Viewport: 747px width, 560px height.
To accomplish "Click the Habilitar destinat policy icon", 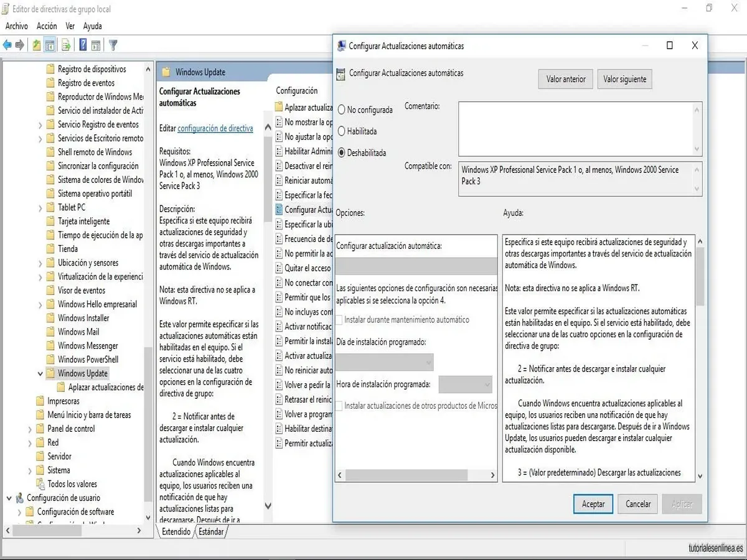I will pos(279,429).
